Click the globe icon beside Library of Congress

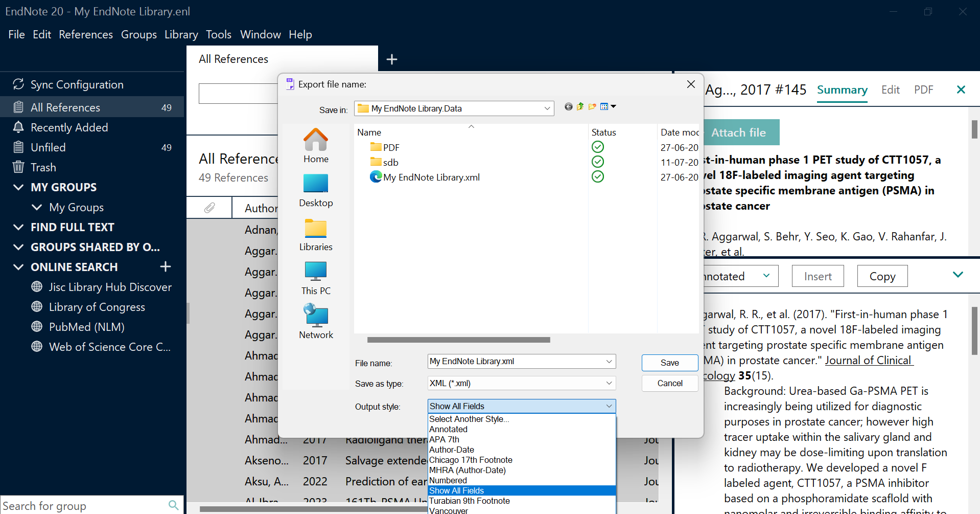point(37,306)
